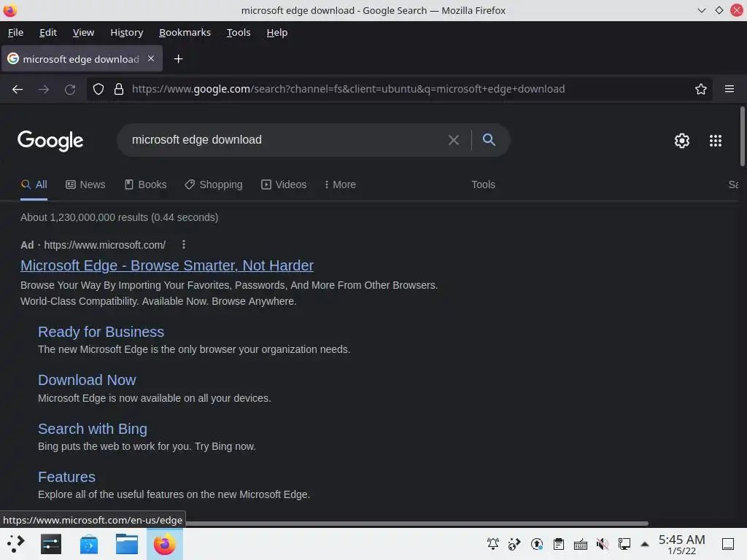Open the Firefox hamburger menu

(729, 89)
